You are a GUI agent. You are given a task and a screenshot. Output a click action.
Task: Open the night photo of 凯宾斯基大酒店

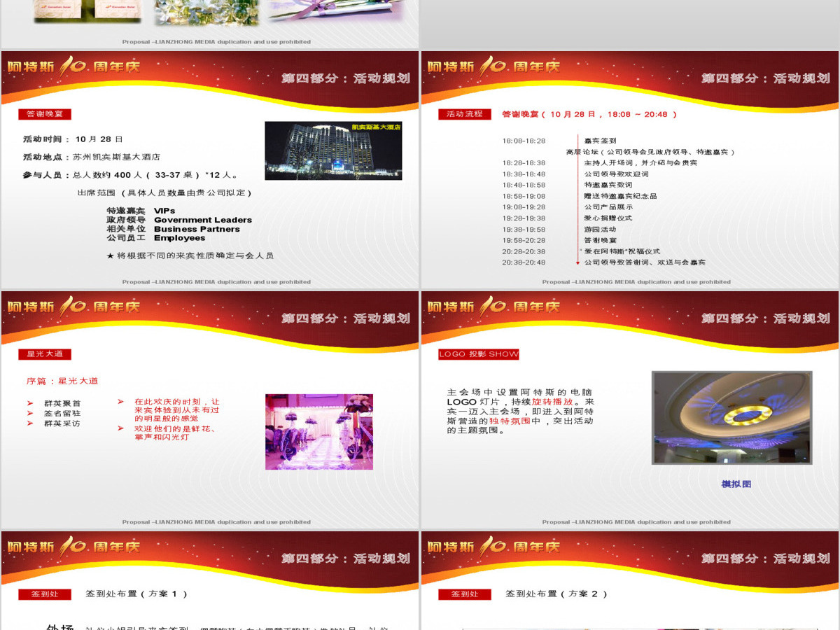click(333, 150)
